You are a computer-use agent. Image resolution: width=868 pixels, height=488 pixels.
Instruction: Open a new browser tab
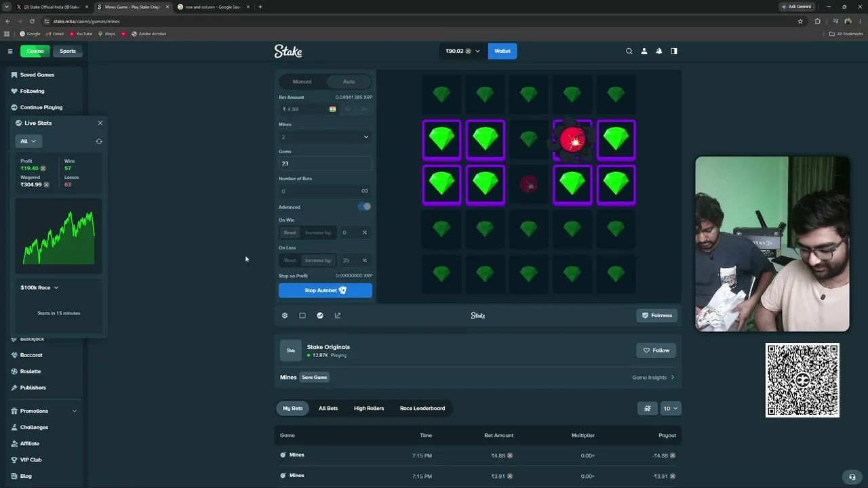click(260, 7)
